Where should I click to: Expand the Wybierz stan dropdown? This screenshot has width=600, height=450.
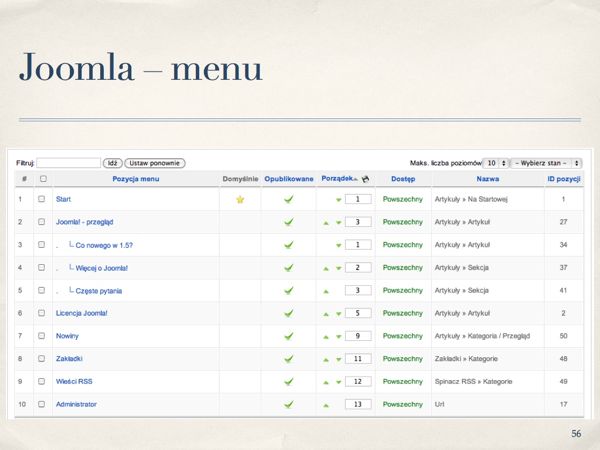(x=547, y=162)
